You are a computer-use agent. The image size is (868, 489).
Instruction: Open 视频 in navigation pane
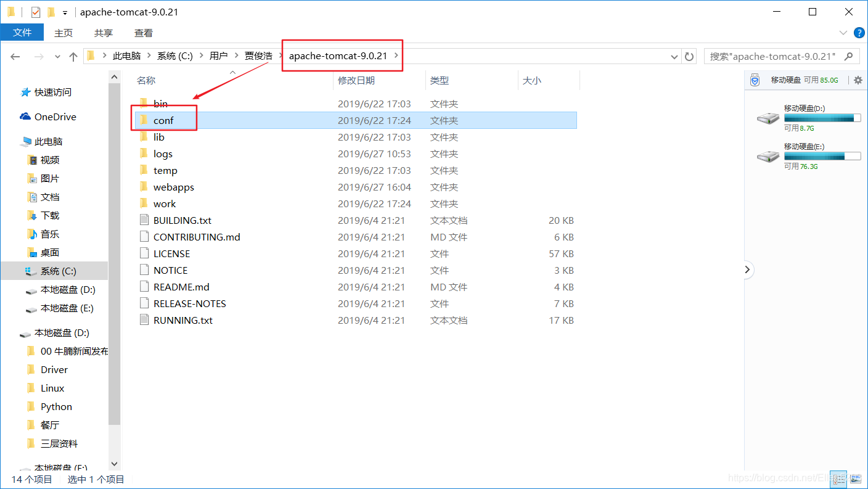[50, 160]
